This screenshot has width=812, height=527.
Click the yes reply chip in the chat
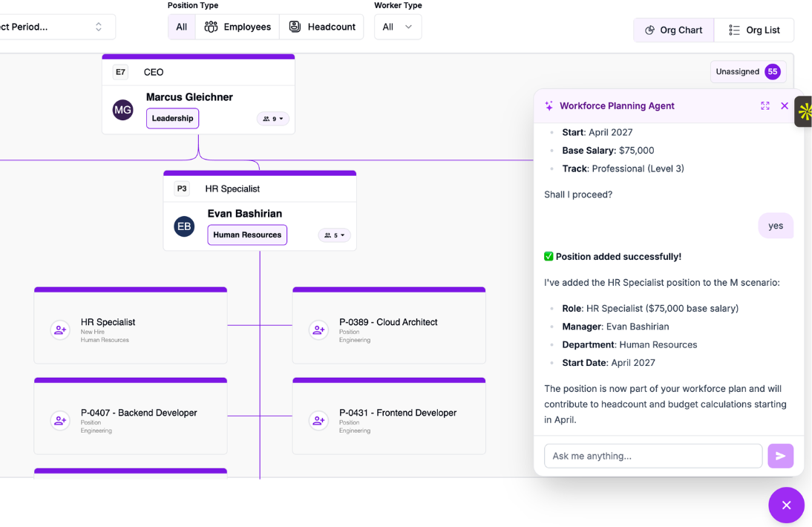tap(776, 225)
